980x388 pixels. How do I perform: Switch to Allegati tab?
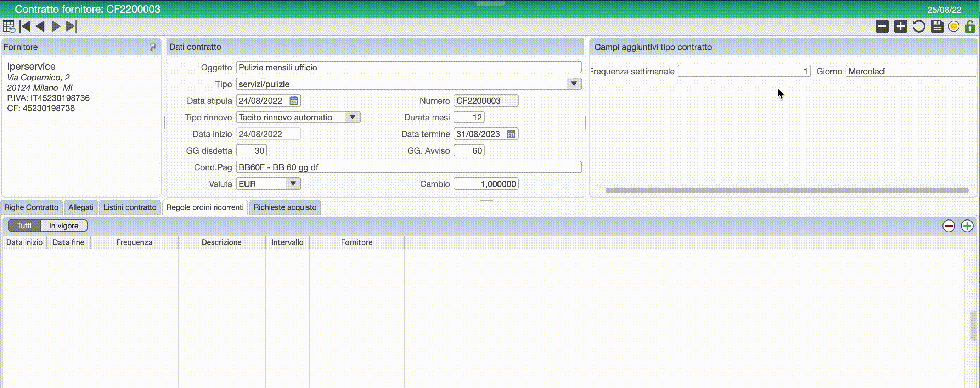tap(81, 207)
